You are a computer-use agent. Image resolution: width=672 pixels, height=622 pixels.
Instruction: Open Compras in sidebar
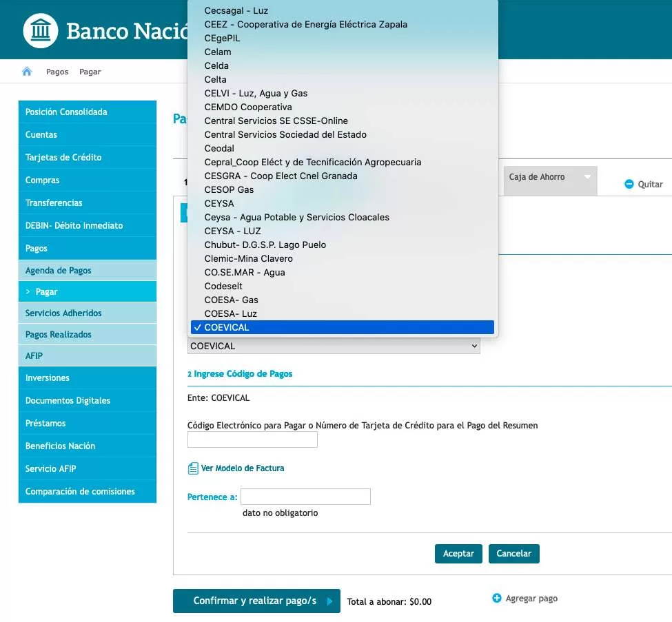click(x=88, y=180)
